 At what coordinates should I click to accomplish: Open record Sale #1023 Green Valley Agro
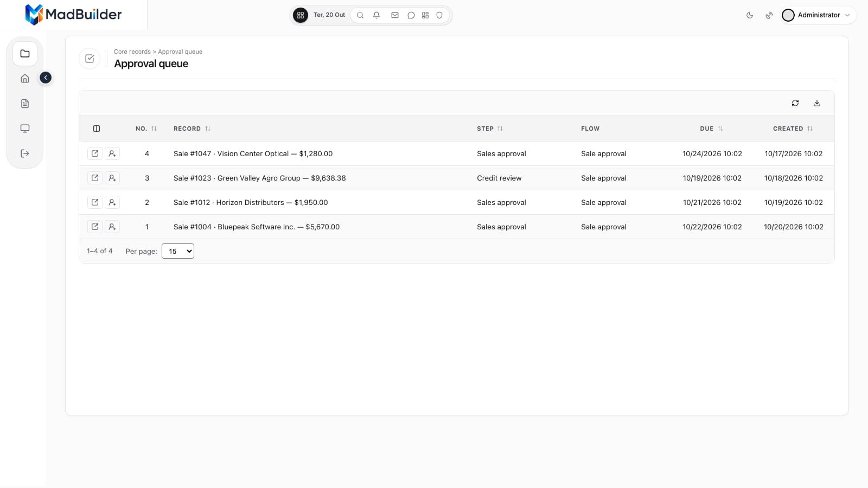95,178
